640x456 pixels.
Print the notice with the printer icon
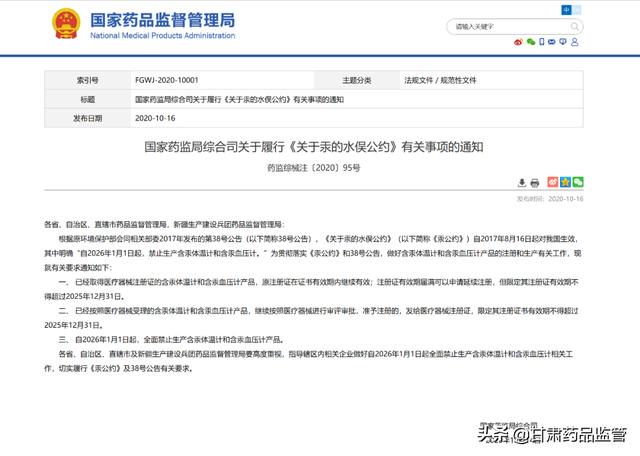535,182
